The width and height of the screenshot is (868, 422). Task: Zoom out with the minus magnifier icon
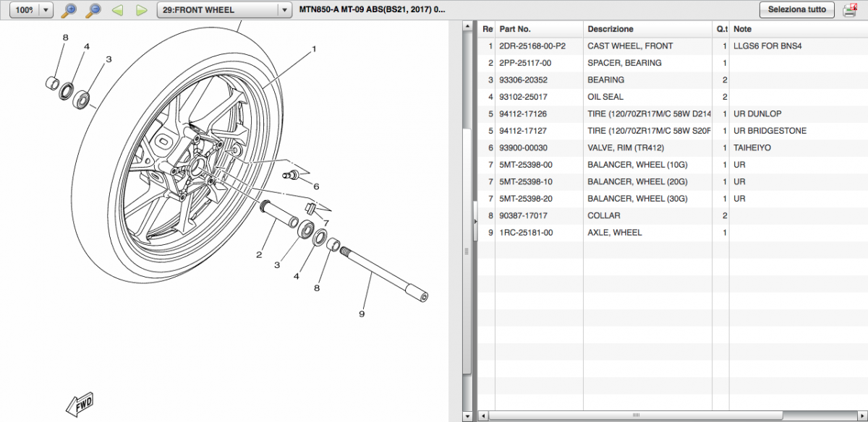click(93, 10)
